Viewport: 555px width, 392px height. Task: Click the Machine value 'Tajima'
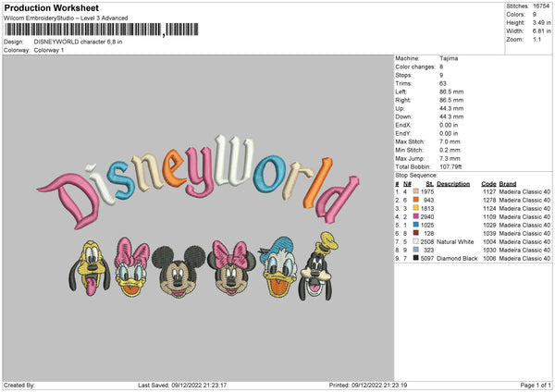[449, 58]
